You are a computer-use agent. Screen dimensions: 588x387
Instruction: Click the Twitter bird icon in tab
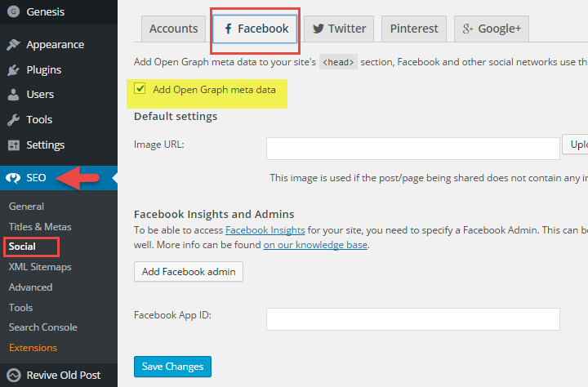tap(318, 29)
